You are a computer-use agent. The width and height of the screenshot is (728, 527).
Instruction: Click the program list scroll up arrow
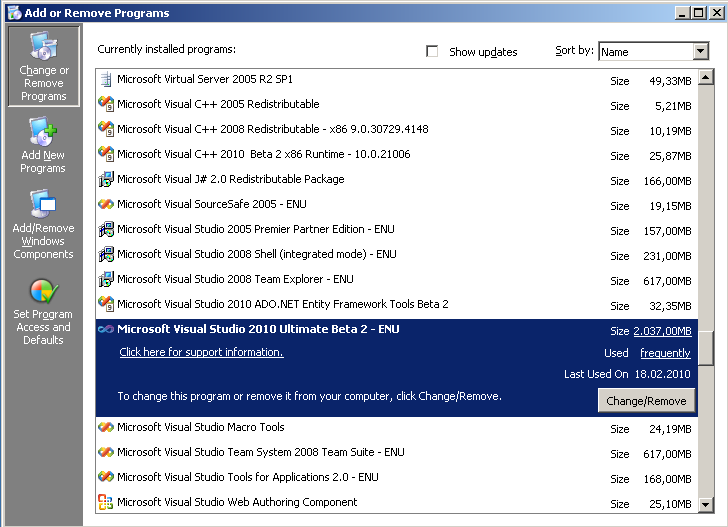pyautogui.click(x=706, y=77)
